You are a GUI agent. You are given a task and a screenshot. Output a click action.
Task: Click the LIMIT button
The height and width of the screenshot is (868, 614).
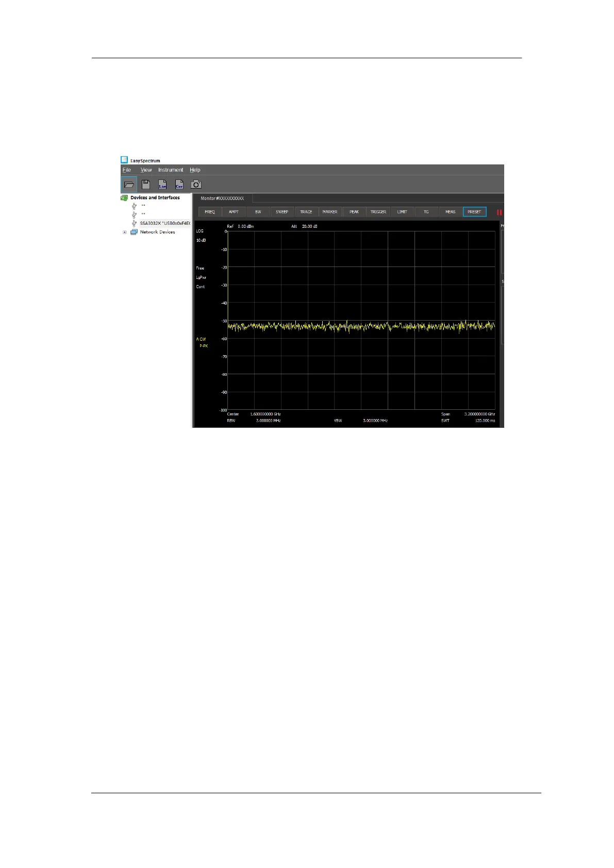click(x=402, y=212)
